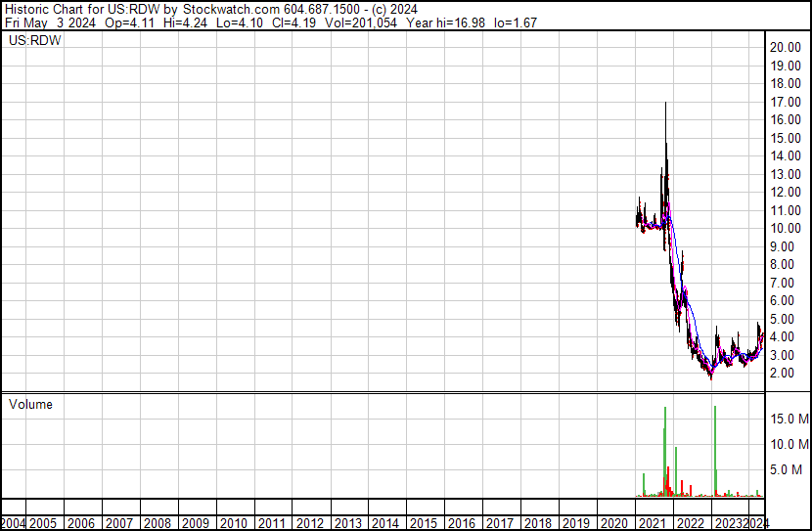812x531 pixels.
Task: Click the 'Lo=4.10' low value
Action: pos(240,22)
